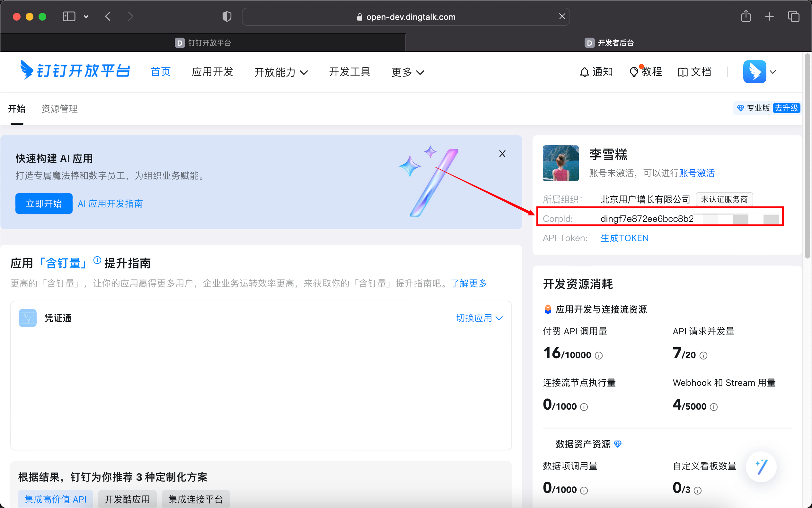Screen dimensions: 812x508
Task: Show info for API 请求并发量
Action: tap(703, 356)
